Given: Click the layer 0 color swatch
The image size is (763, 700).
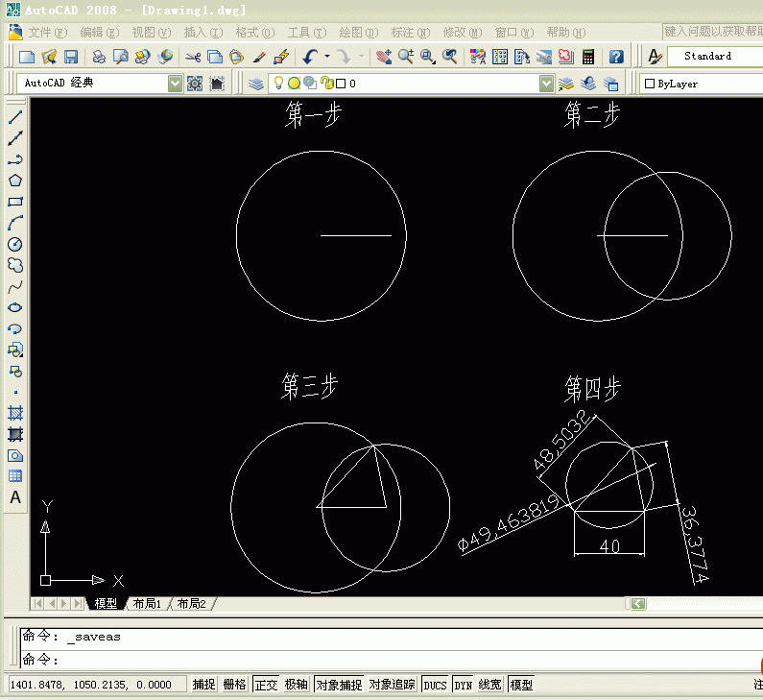Looking at the screenshot, I should (341, 84).
